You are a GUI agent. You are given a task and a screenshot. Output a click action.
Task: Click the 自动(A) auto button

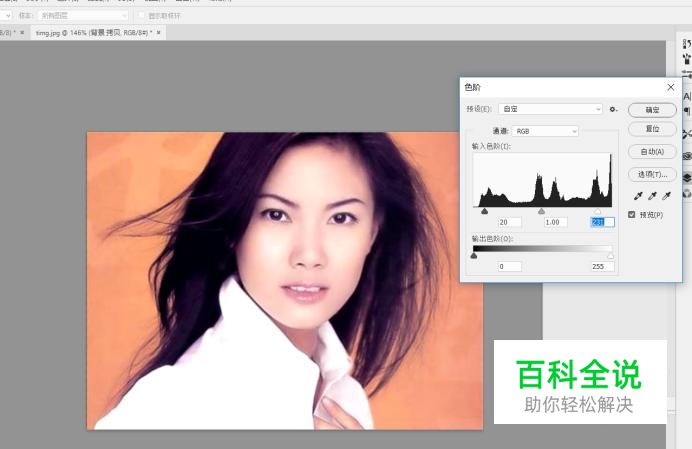[652, 152]
